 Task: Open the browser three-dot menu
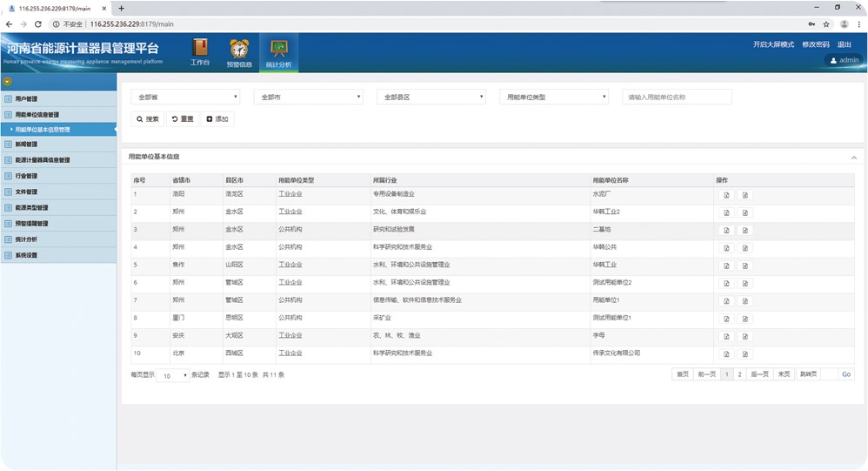[x=858, y=24]
